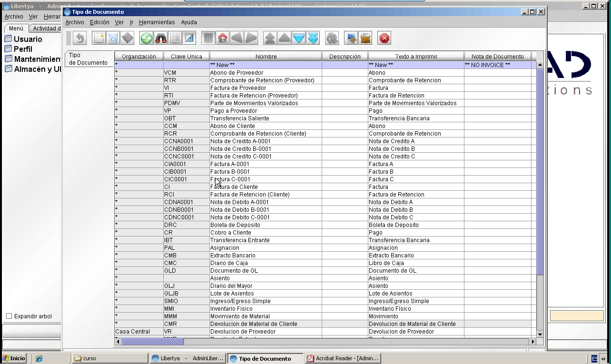This screenshot has height=364, width=611.
Task: Switch to the curso folder taskbar item
Action: click(110, 358)
